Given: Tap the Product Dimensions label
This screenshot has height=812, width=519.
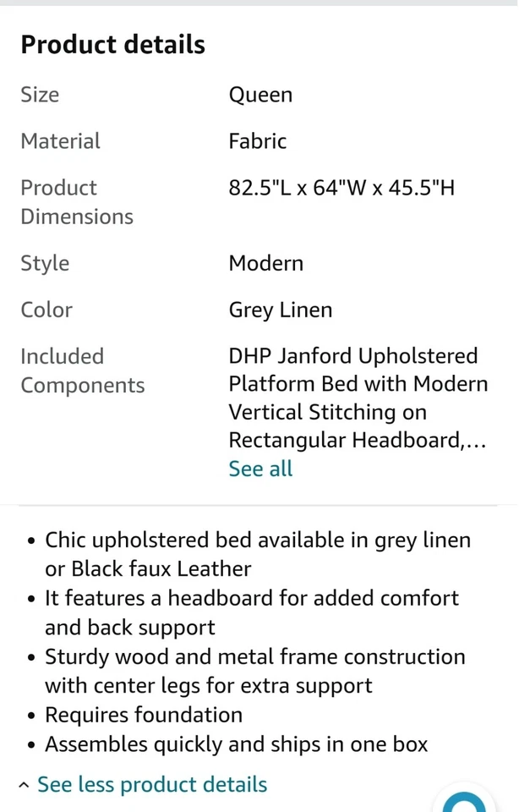Looking at the screenshot, I should (x=76, y=202).
